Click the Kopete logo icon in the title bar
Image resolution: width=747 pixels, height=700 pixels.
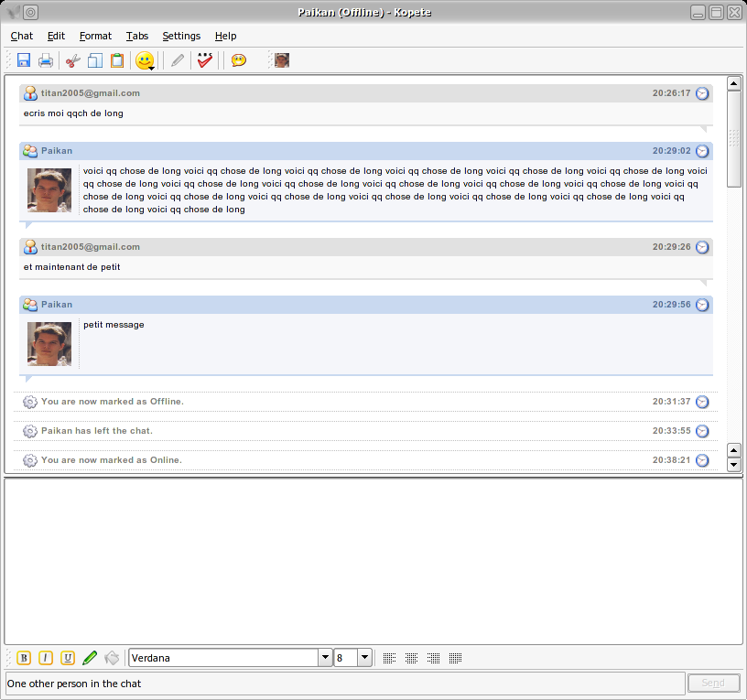coord(13,13)
